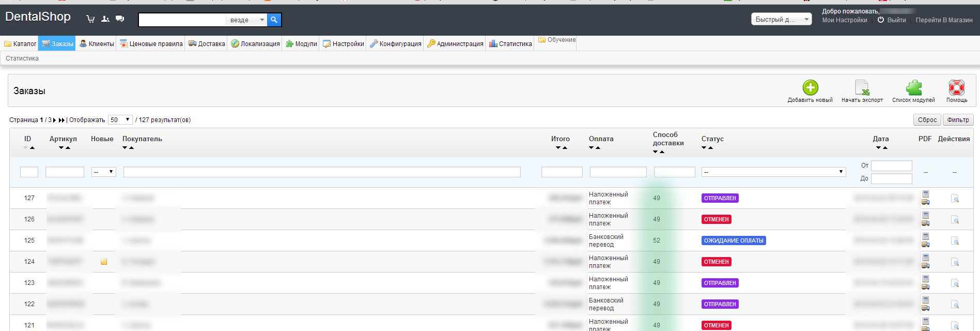Open the Каталог menu tab
This screenshot has height=331, width=980.
pyautogui.click(x=20, y=44)
